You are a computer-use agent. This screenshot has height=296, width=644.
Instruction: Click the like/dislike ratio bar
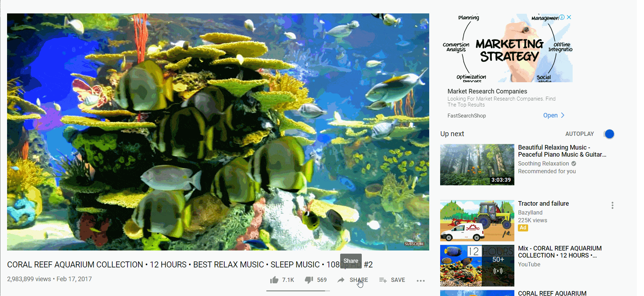click(x=298, y=291)
